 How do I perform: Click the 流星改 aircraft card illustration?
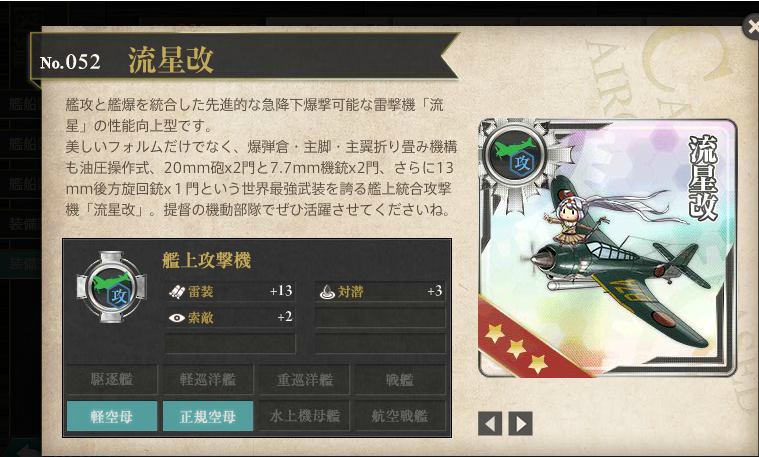(x=607, y=248)
